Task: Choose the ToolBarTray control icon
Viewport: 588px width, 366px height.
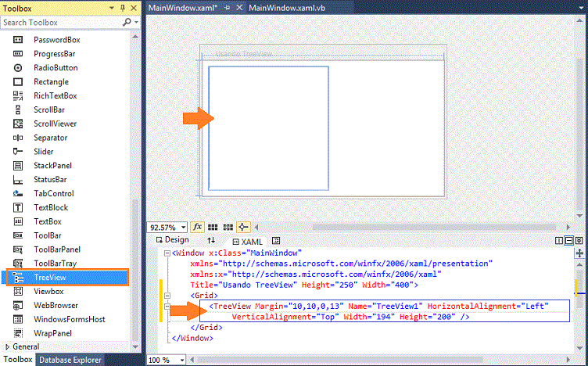Action: pos(18,264)
